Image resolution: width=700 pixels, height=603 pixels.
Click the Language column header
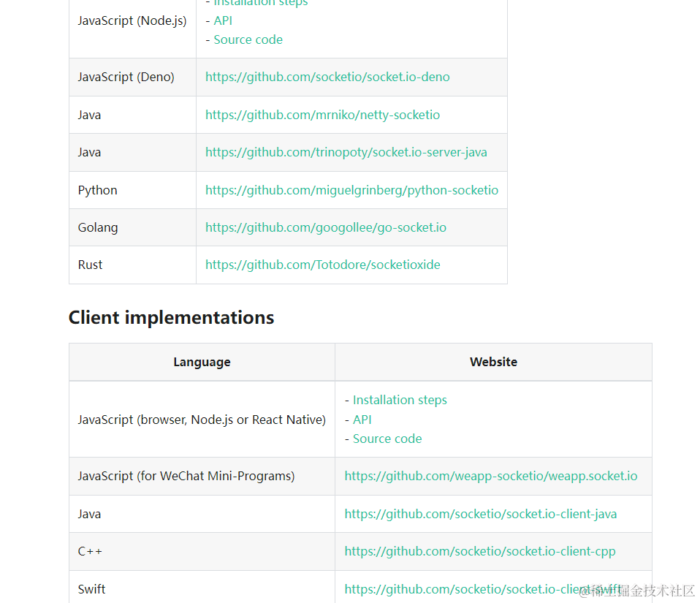[202, 362]
